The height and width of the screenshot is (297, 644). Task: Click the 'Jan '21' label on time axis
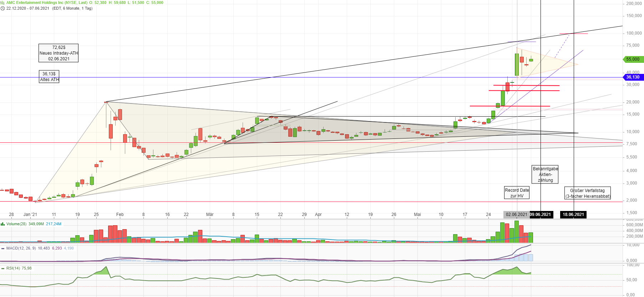30,215
